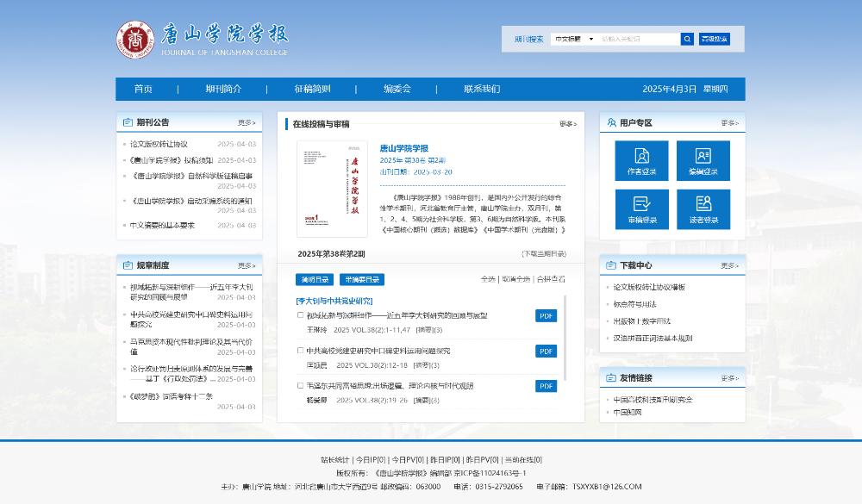Open 审稿登录 reviewer login icon
862x504 pixels.
coord(641,209)
